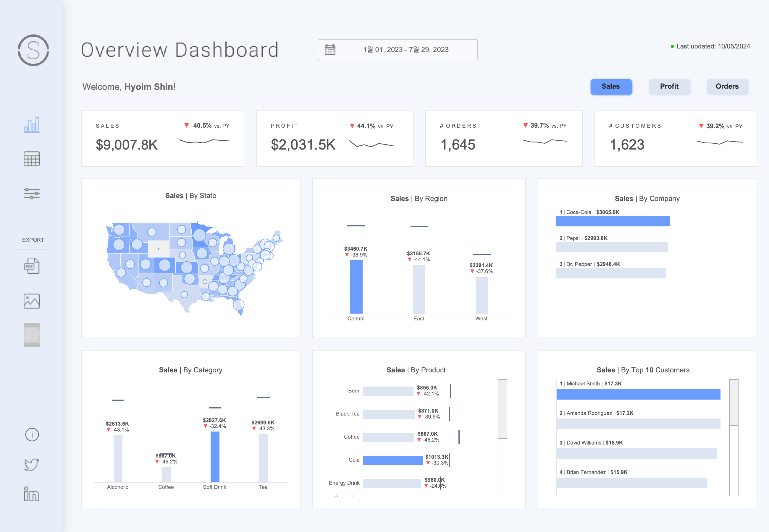Viewport: 769px width, 532px height.
Task: Switch metric to Orders
Action: click(x=727, y=87)
